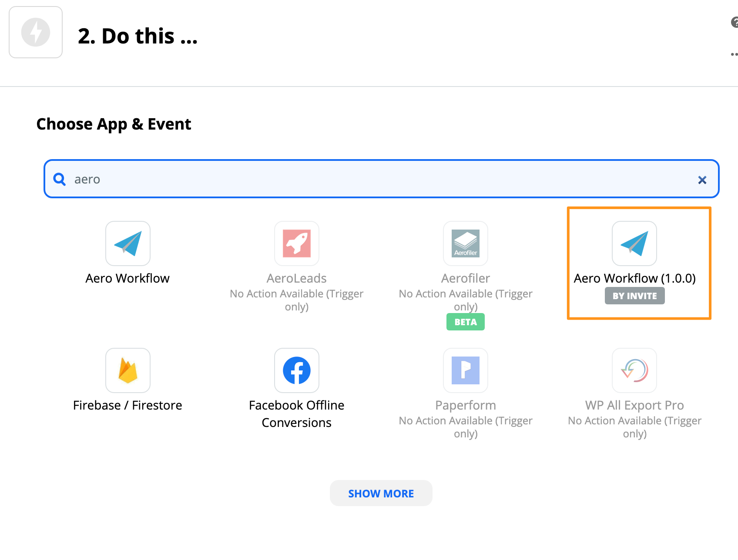Select the Aero Workflow paper plane icon

(x=127, y=243)
